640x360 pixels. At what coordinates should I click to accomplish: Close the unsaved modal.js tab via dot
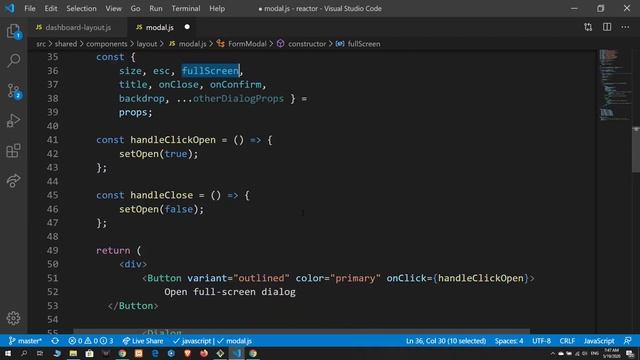click(x=187, y=27)
